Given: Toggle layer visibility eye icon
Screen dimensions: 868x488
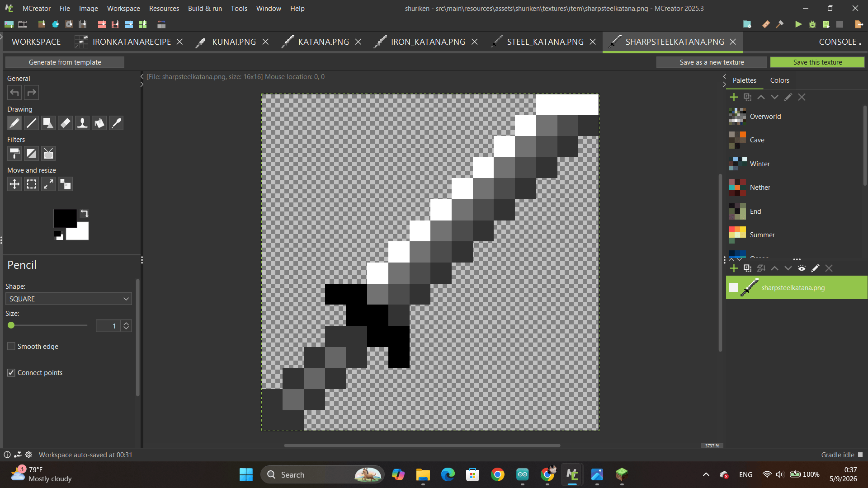Looking at the screenshot, I should click(802, 268).
